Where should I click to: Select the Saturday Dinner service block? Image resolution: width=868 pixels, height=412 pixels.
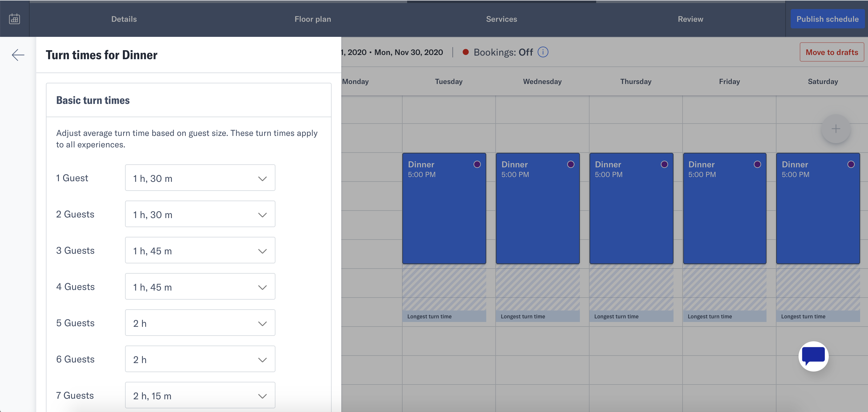[818, 208]
